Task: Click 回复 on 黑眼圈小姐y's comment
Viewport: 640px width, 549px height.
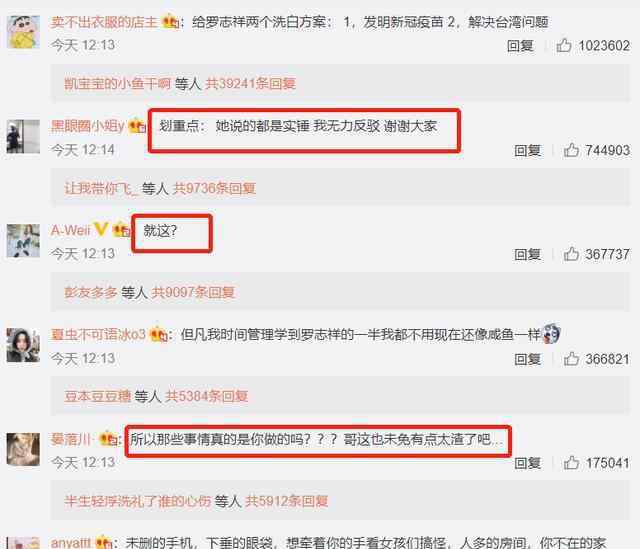Action: (527, 150)
